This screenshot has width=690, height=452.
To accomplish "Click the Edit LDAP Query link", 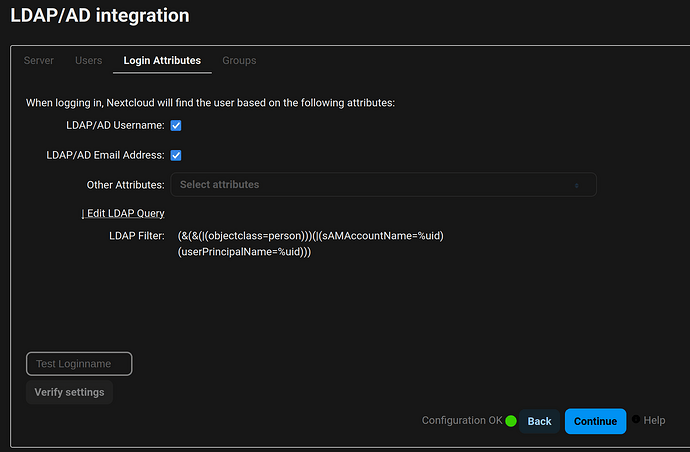I will click(x=123, y=213).
